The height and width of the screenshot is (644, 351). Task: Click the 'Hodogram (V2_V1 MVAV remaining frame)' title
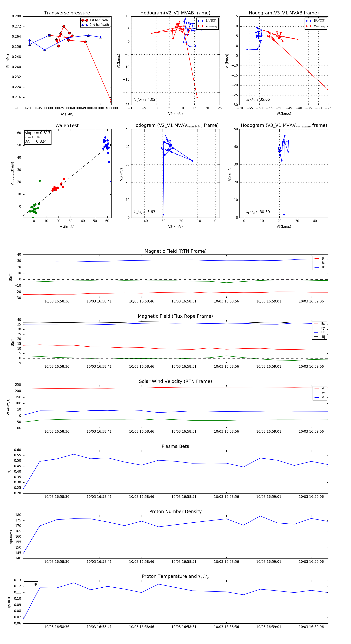click(175, 125)
